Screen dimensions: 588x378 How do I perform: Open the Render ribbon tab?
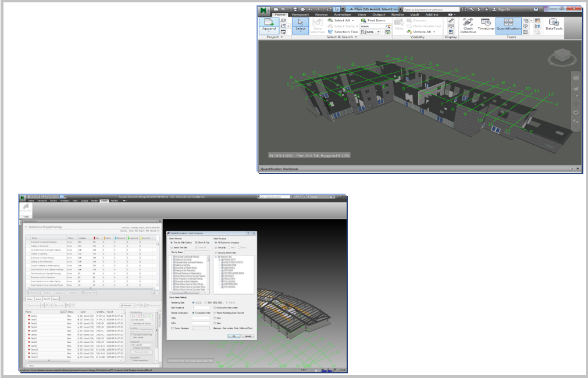[x=397, y=15]
